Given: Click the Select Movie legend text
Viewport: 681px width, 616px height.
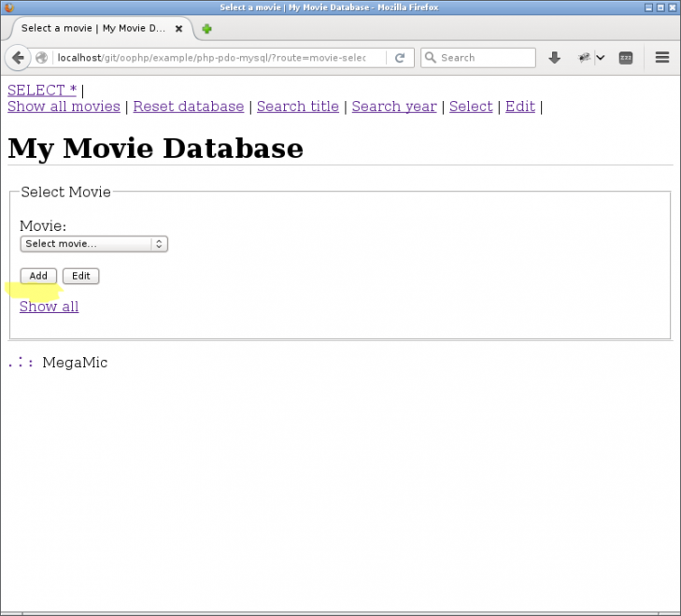Looking at the screenshot, I should click(65, 193).
